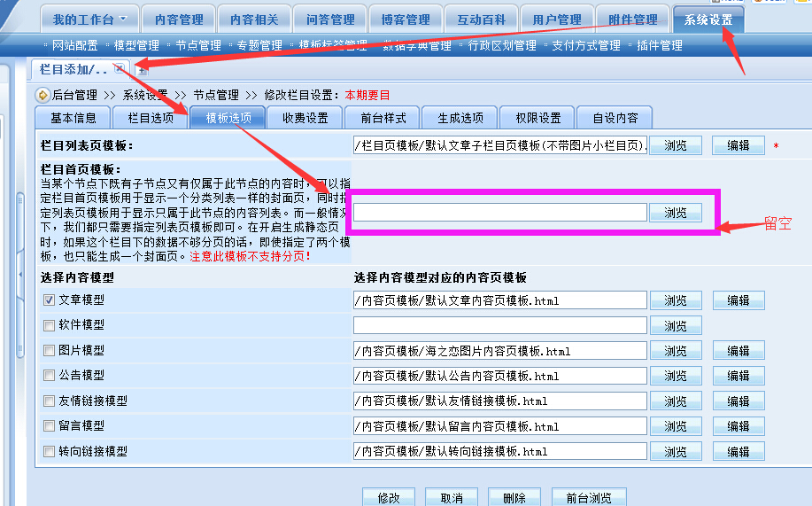Focus the empty 栏目首页模板 input field
The image size is (812, 506).
click(x=499, y=213)
